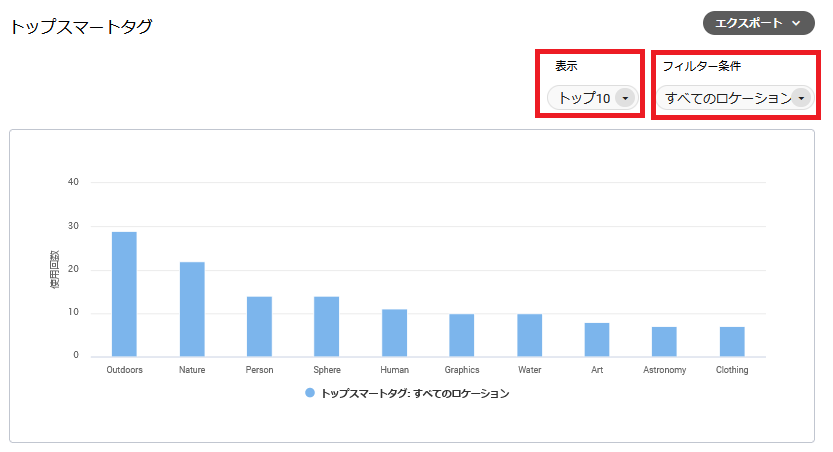Toggle the トップスマートタグ legend series label
This screenshot has width=833, height=452.
click(x=415, y=394)
